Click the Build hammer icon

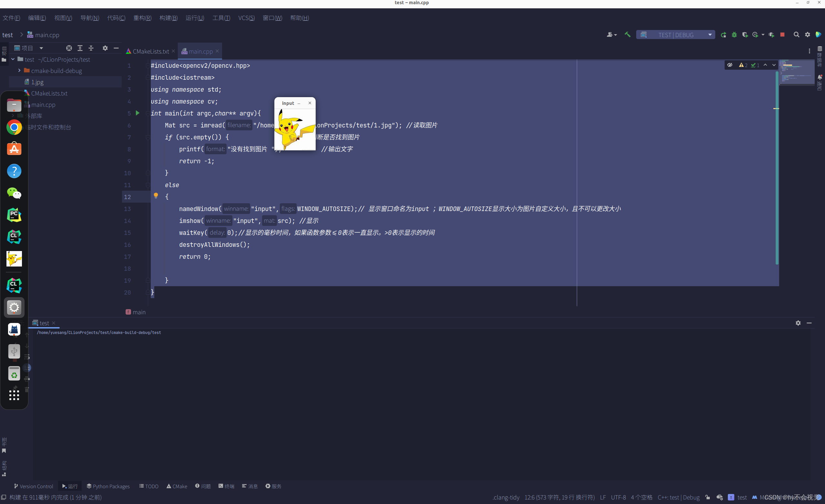[627, 35]
